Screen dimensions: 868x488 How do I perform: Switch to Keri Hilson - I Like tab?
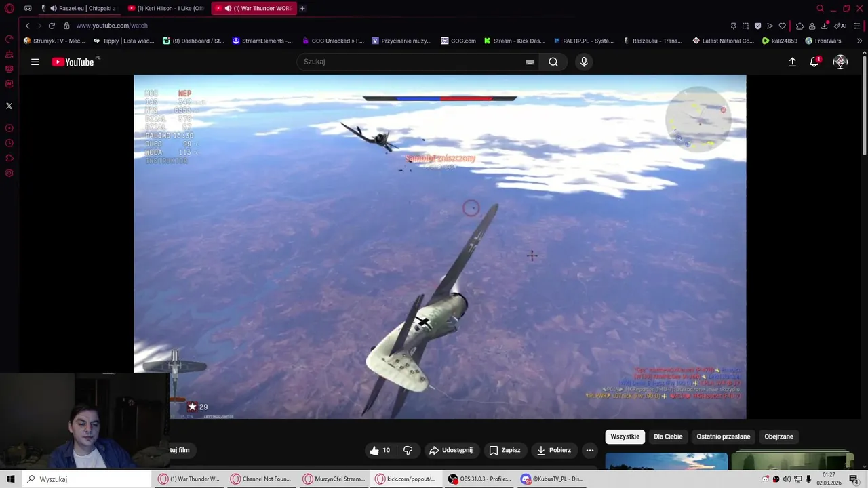167,8
